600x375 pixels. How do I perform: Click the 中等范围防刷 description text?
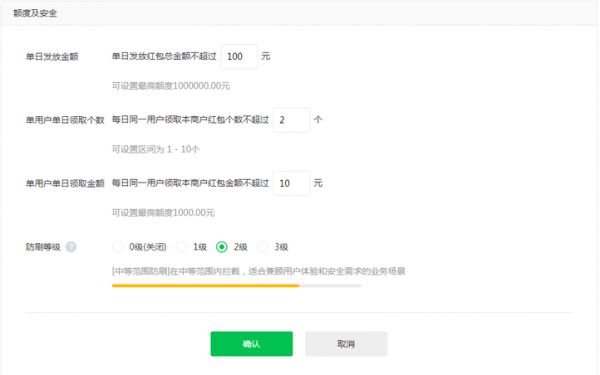(259, 271)
